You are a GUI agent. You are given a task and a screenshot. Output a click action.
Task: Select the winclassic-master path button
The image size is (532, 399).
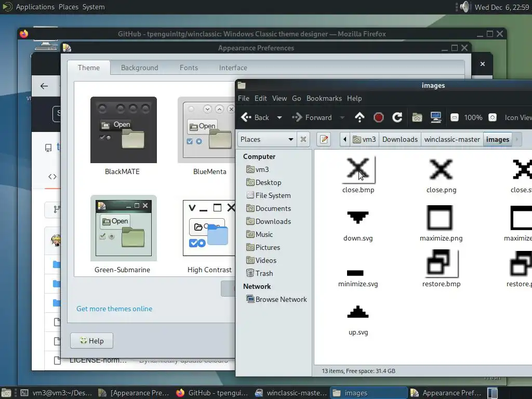452,139
